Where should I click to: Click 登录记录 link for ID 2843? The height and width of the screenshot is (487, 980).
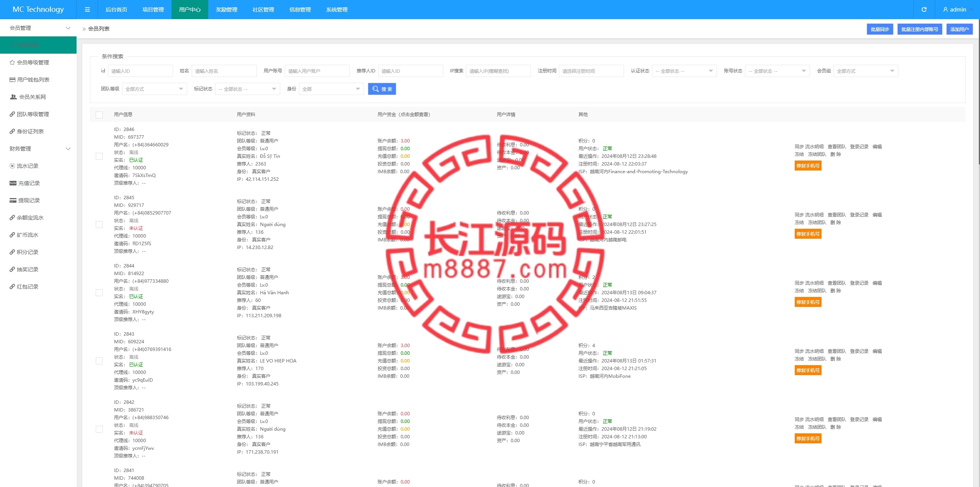[859, 351]
